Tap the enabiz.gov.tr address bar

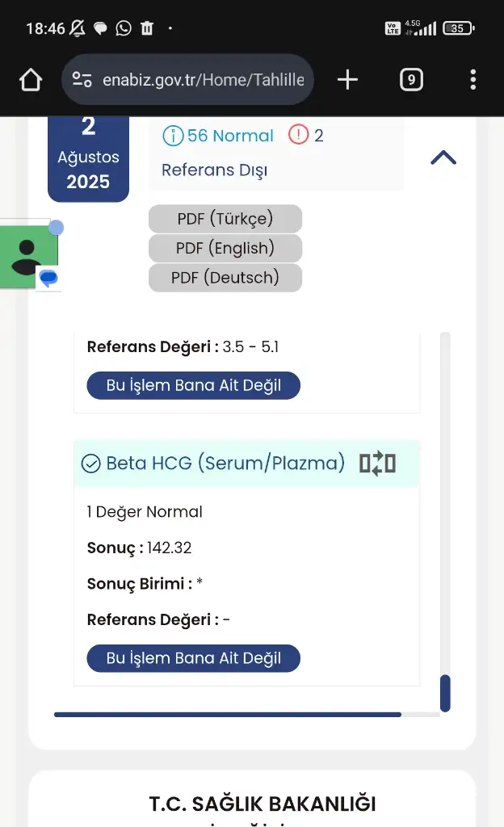pos(202,80)
